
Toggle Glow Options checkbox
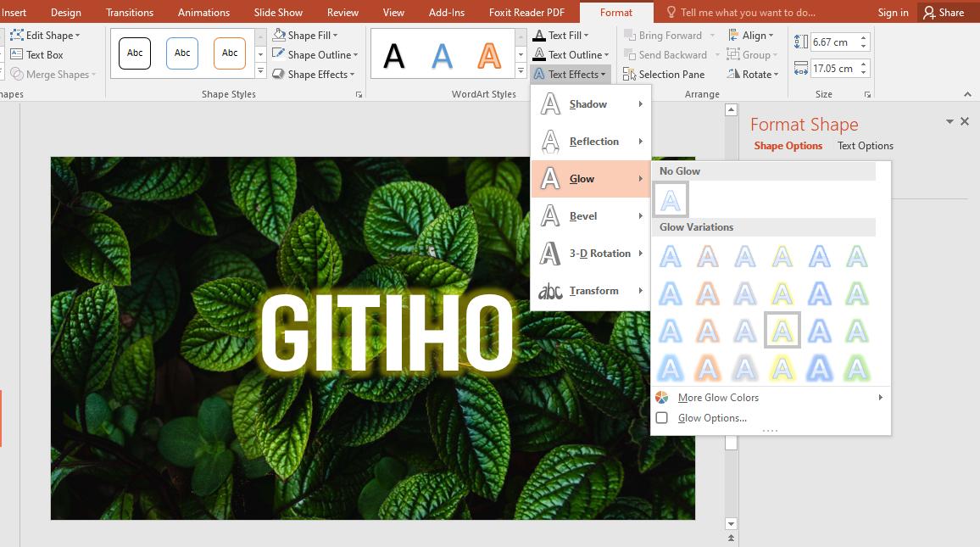click(x=663, y=417)
